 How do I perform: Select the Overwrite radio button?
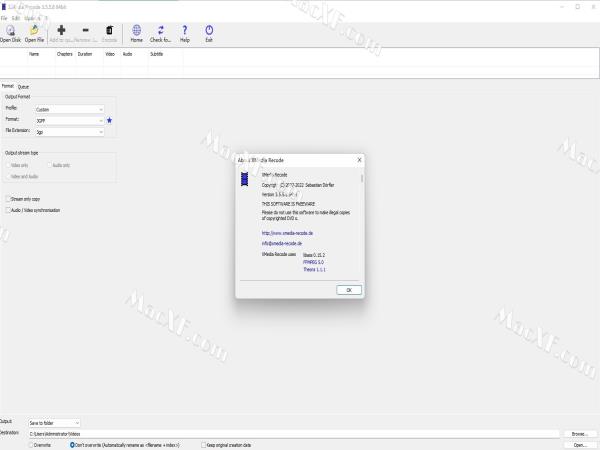[31, 445]
